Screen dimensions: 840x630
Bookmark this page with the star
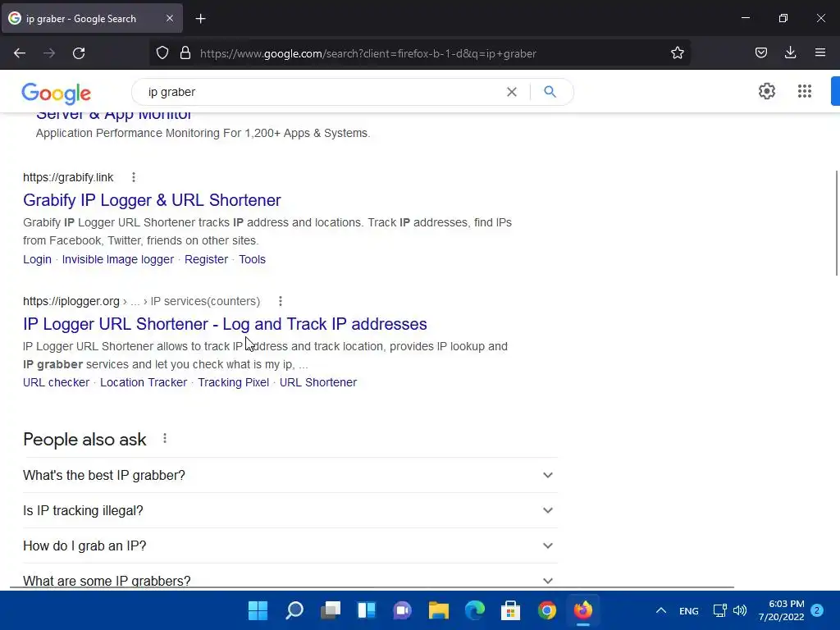[x=677, y=53]
